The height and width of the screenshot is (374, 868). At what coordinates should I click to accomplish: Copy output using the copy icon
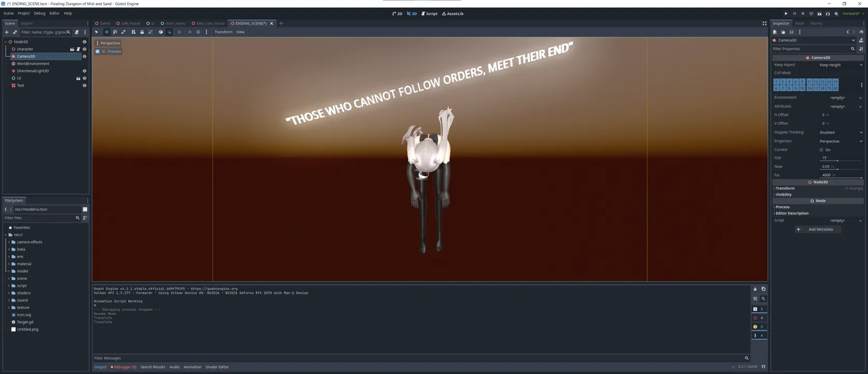pyautogui.click(x=763, y=289)
